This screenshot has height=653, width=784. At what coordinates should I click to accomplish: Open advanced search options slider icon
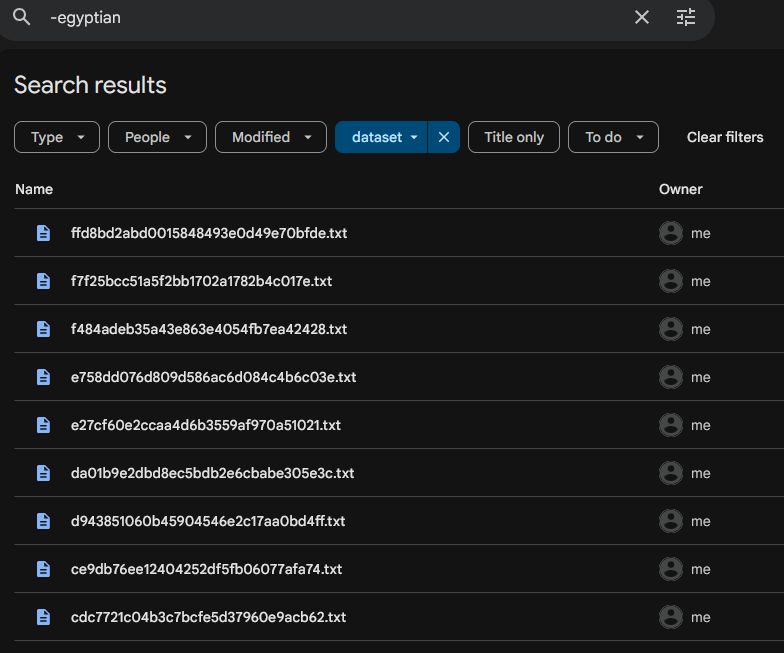(686, 18)
